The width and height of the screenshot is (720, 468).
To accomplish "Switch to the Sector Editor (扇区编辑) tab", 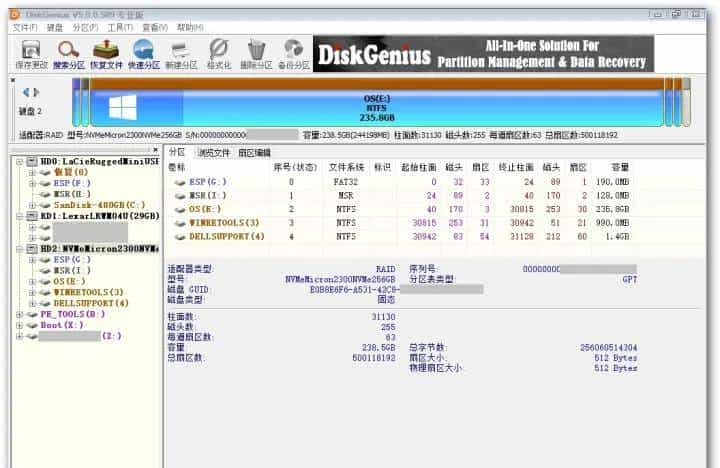I will pyautogui.click(x=254, y=153).
